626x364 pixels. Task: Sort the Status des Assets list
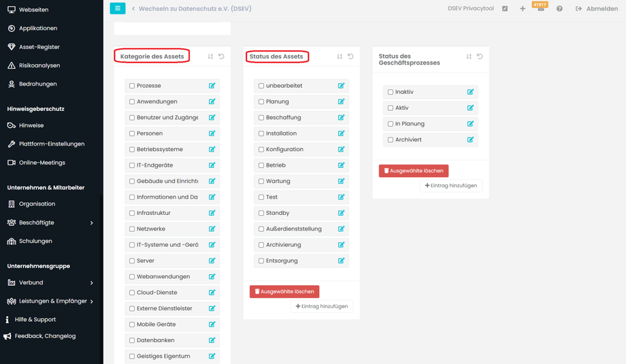340,56
